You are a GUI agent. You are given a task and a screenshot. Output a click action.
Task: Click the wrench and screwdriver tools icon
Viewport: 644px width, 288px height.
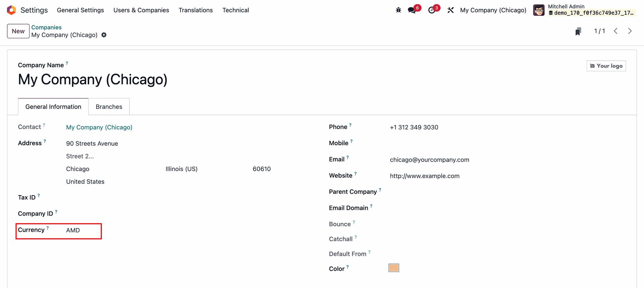(450, 10)
